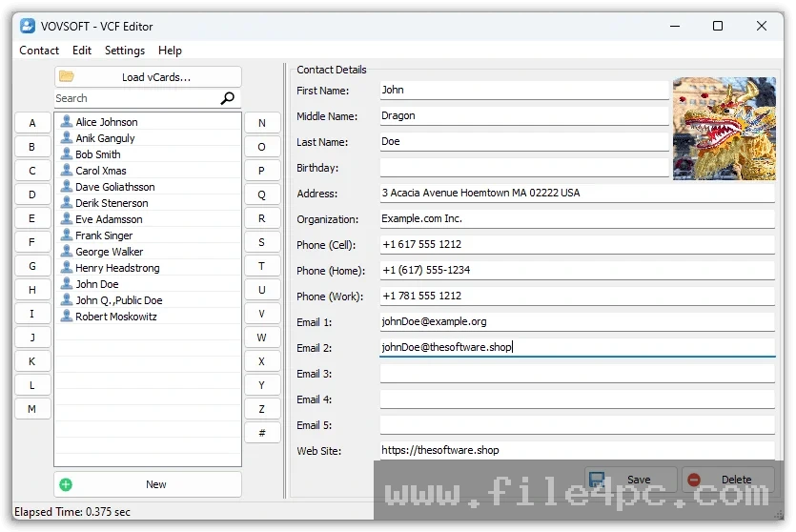Filter contacts by letter F

tap(32, 242)
